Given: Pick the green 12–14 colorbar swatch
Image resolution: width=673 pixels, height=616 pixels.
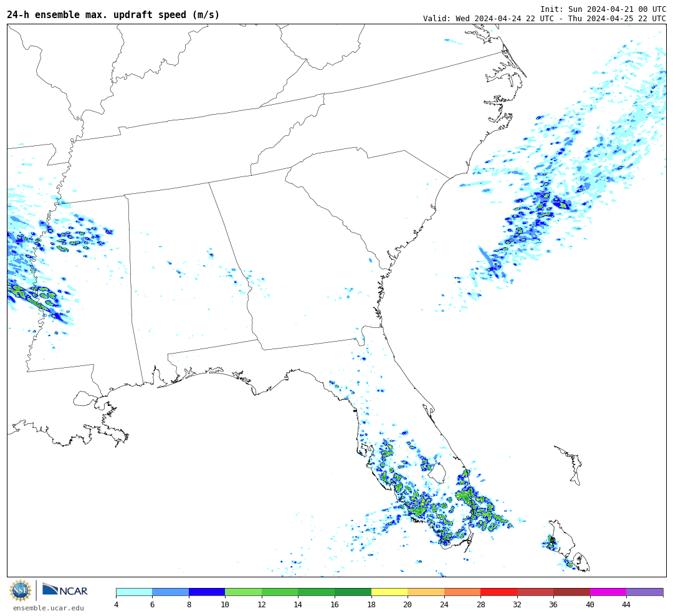Looking at the screenshot, I should (x=280, y=592).
